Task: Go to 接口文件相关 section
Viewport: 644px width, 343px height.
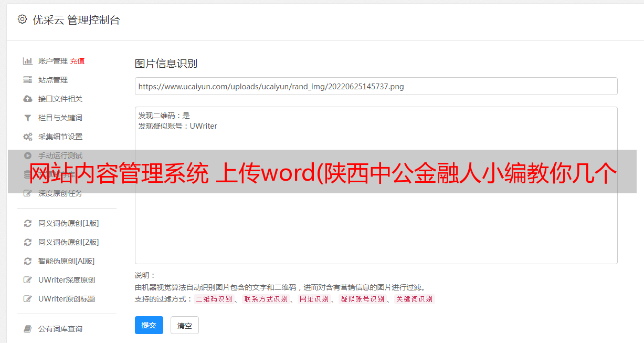Action: coord(60,99)
